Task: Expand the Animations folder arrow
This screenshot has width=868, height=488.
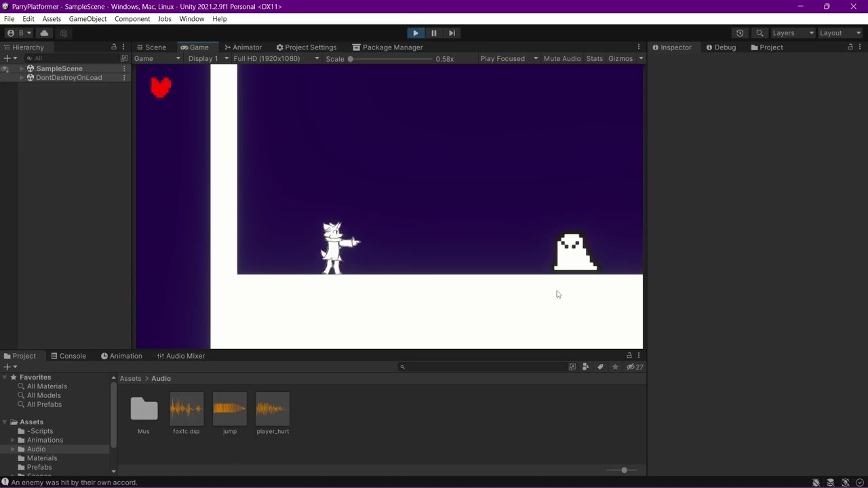Action: (x=12, y=440)
